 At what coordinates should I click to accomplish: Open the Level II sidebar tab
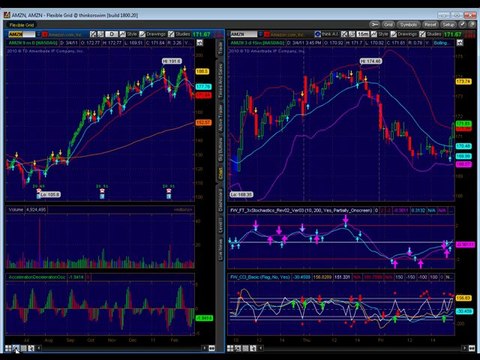pos(220,225)
